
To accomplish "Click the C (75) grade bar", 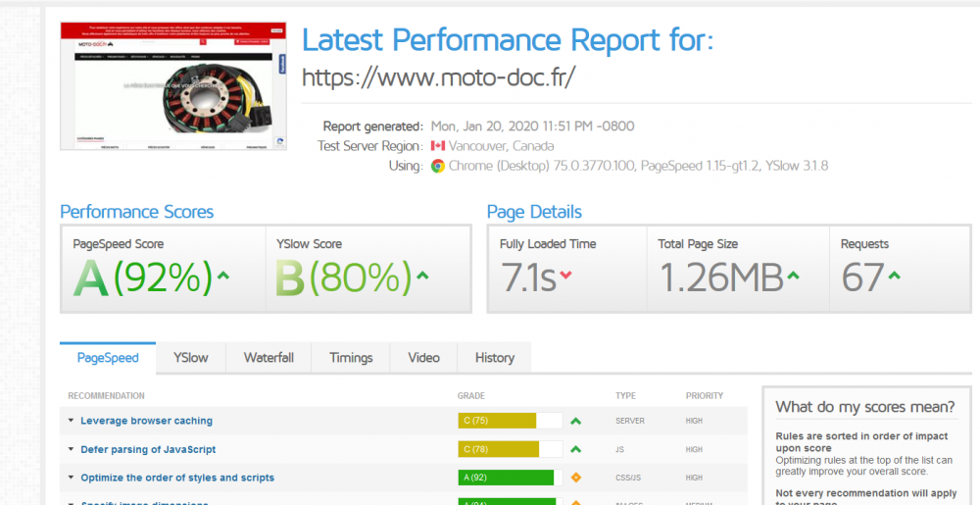I will coord(510,421).
